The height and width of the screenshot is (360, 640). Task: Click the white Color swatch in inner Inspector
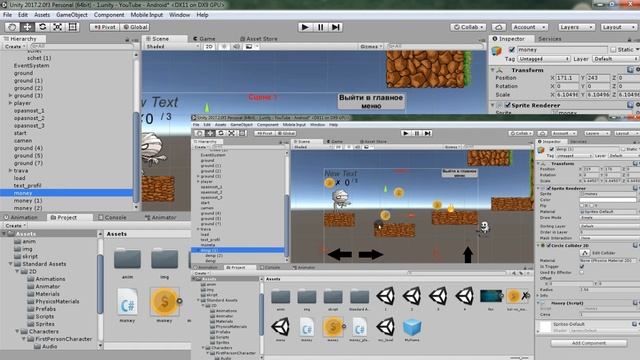coord(607,200)
